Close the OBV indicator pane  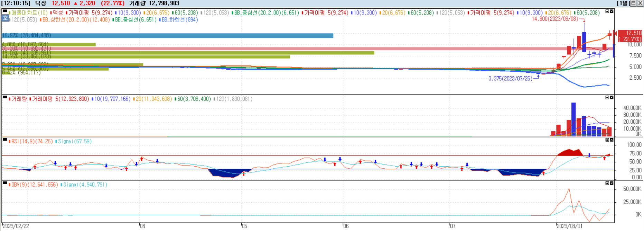coord(612,183)
